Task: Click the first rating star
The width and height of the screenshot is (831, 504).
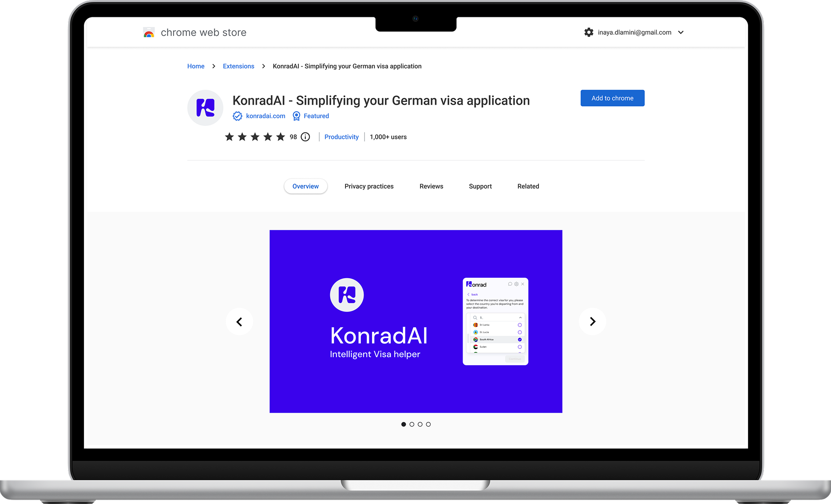Action: click(x=229, y=137)
